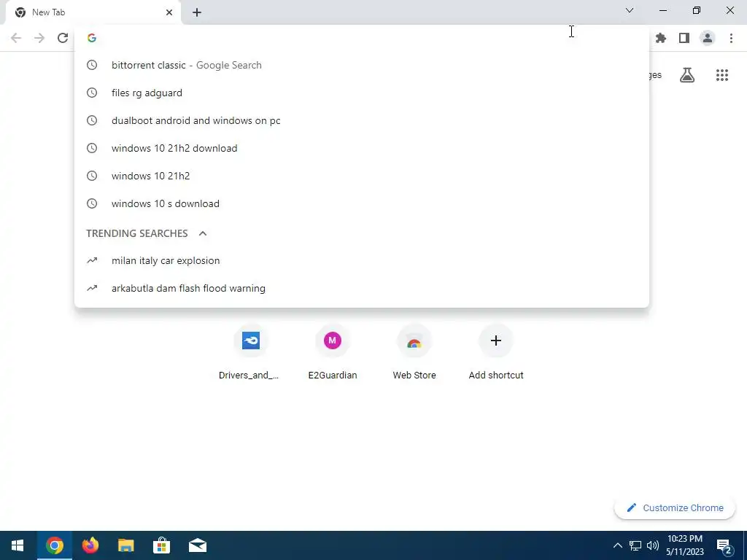The height and width of the screenshot is (560, 747).
Task: Open the Web Store shortcut
Action: [x=414, y=352]
